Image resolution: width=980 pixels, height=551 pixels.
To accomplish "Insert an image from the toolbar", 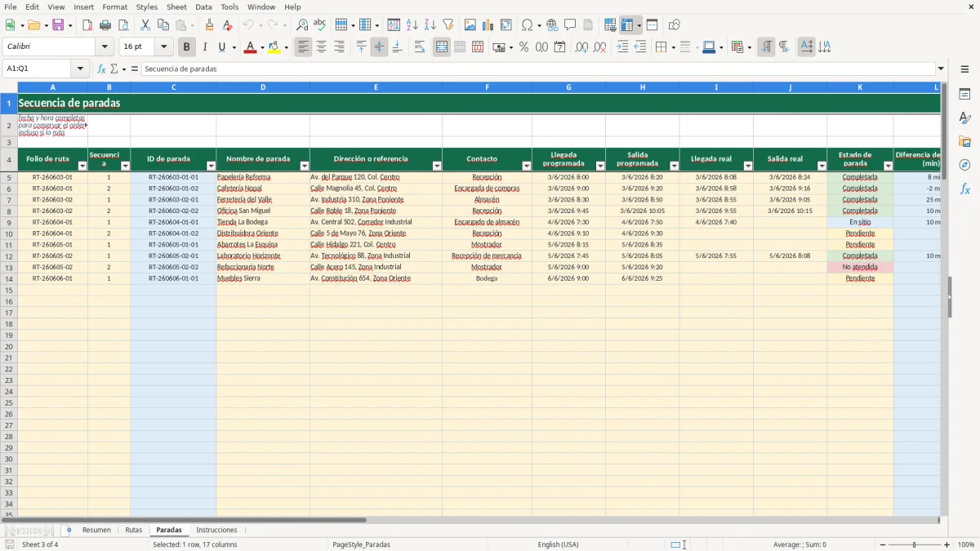I will (x=470, y=25).
